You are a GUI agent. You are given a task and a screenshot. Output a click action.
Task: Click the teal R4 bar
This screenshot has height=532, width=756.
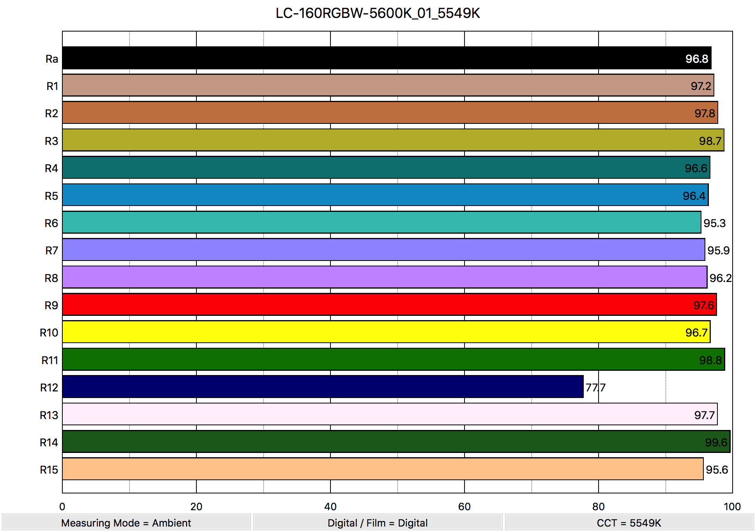click(x=351, y=168)
